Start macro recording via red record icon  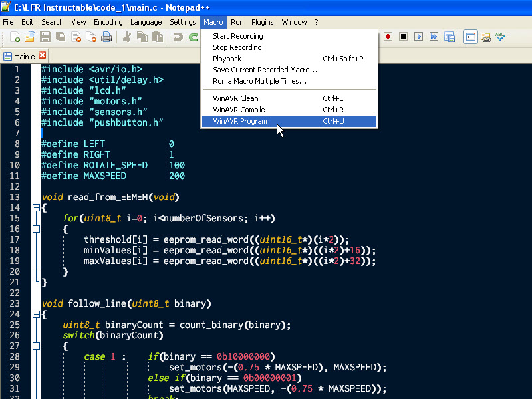(x=388, y=37)
